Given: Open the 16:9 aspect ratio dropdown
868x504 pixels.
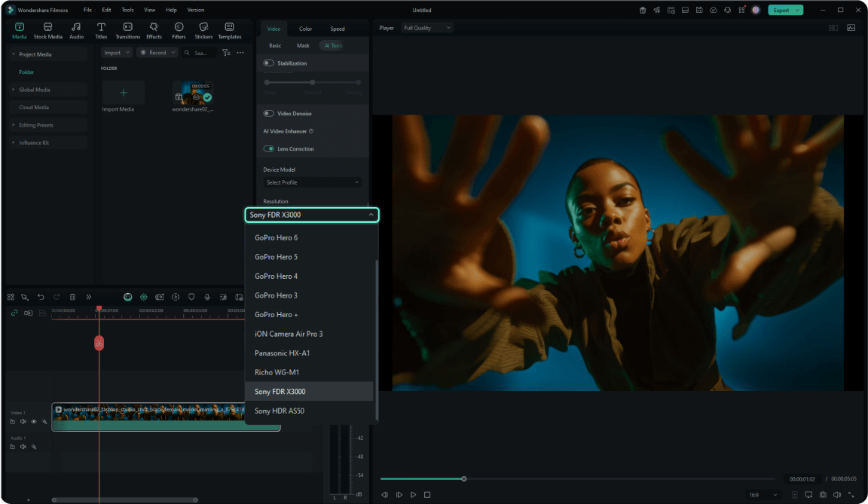Looking at the screenshot, I should [x=763, y=495].
